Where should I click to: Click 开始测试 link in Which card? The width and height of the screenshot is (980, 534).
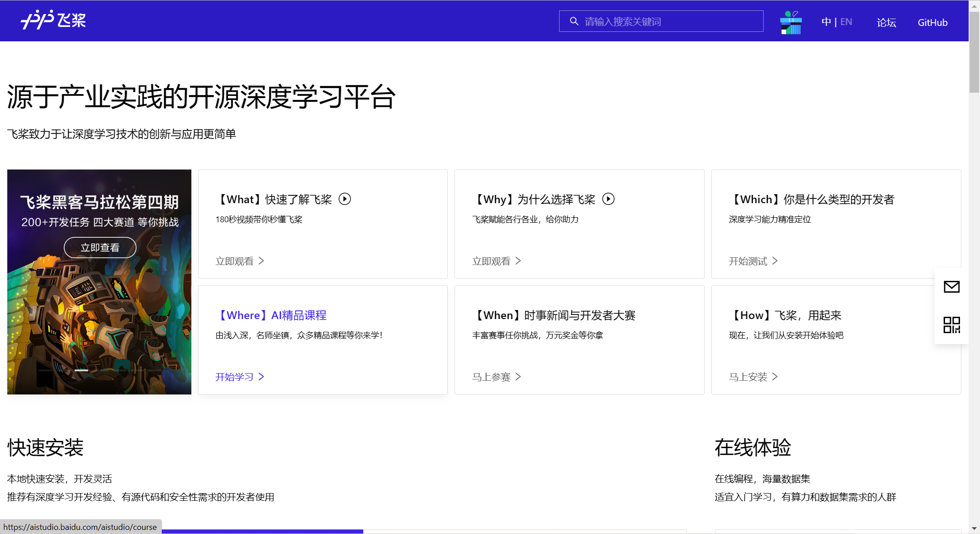coord(748,261)
